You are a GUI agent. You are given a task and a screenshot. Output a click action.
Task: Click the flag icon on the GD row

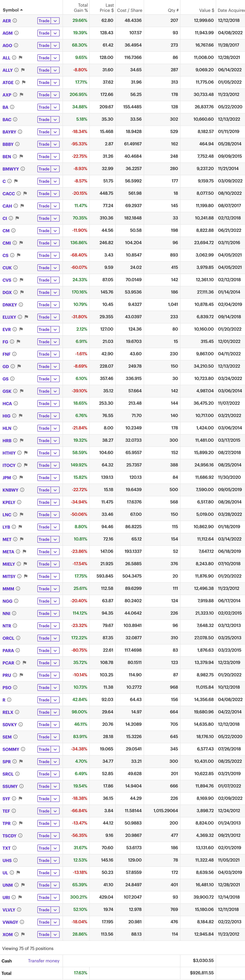(x=19, y=366)
